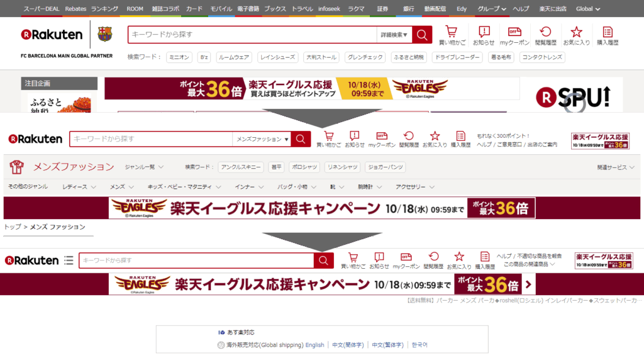
Task: Click the アンクルスキニー search keyword tag
Action: (x=241, y=167)
